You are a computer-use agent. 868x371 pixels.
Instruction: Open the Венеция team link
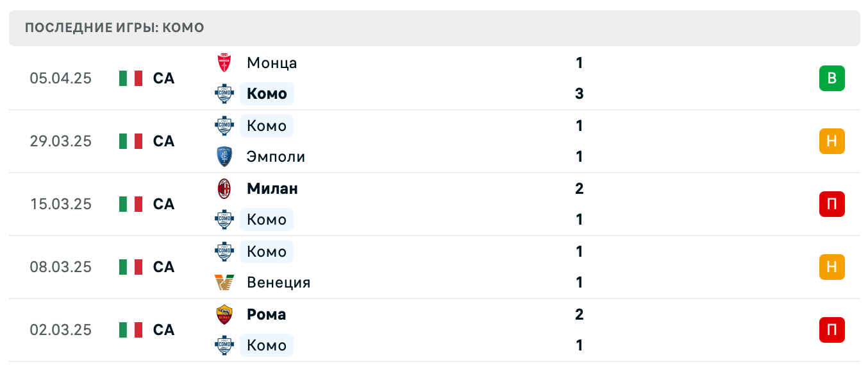click(x=278, y=282)
